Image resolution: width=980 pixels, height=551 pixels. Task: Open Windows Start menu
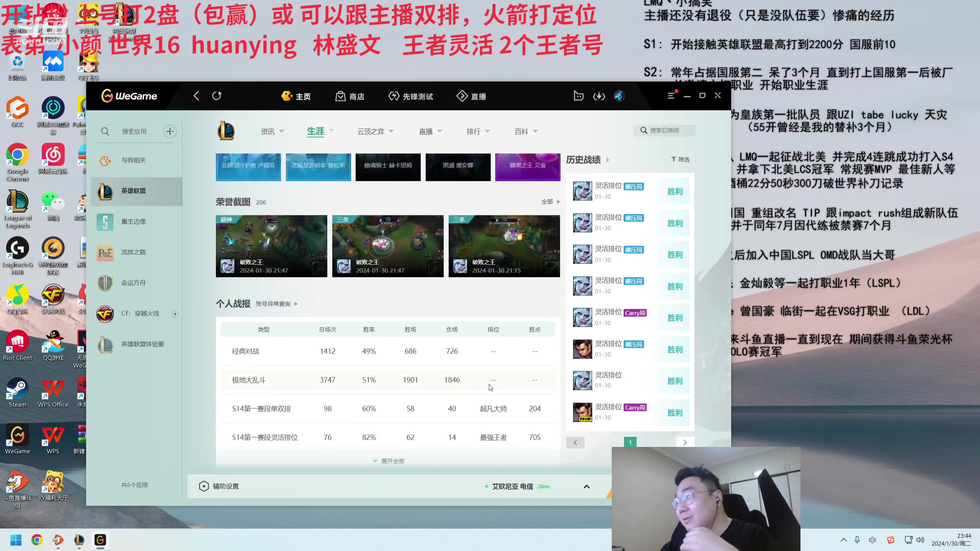point(16,540)
